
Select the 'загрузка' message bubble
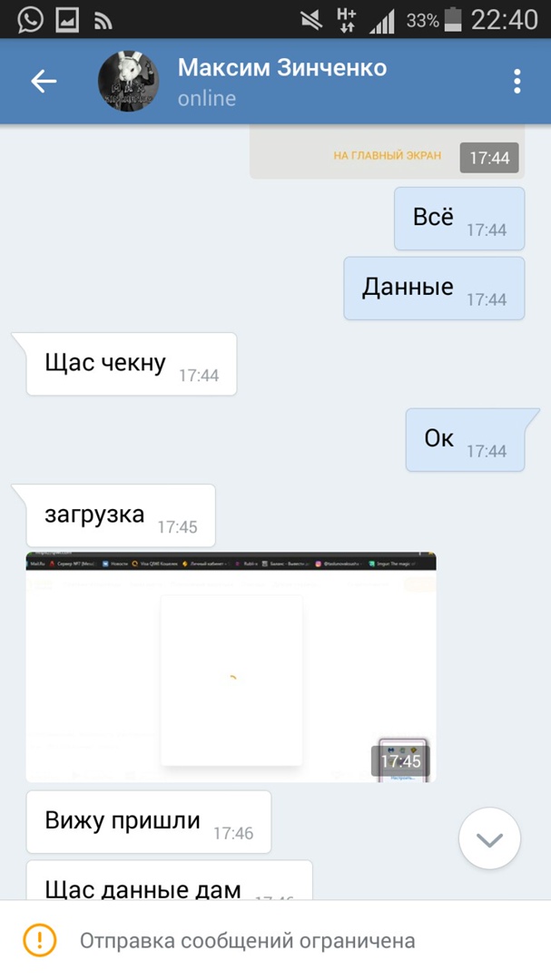(x=121, y=515)
